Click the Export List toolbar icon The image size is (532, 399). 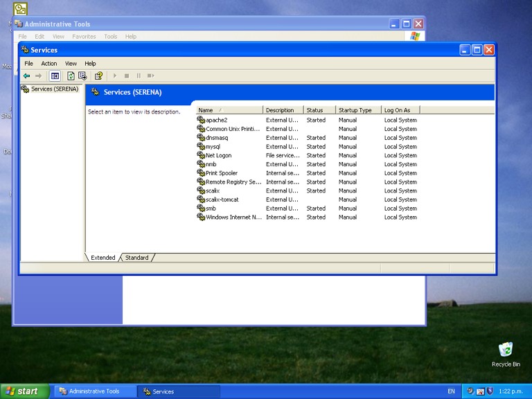click(x=82, y=76)
